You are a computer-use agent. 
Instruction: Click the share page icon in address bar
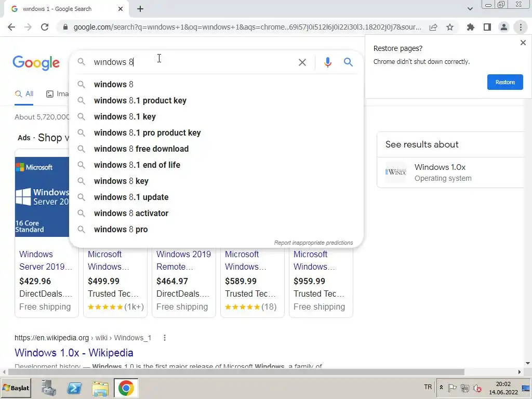pyautogui.click(x=433, y=27)
